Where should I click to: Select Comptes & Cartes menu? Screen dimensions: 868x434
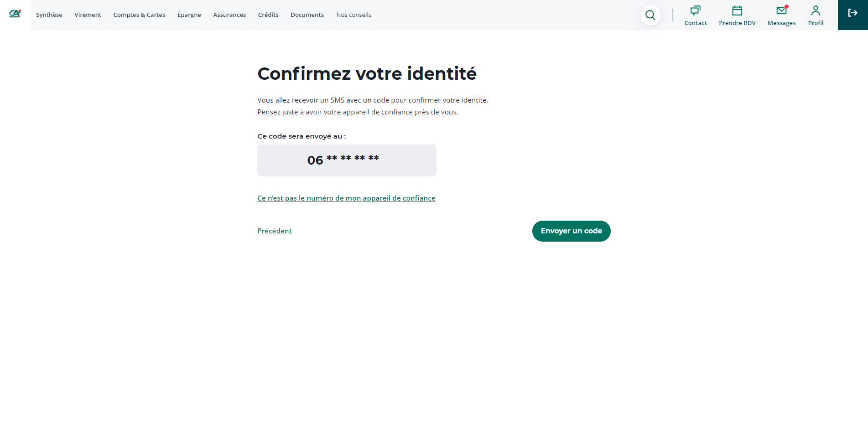pos(139,15)
